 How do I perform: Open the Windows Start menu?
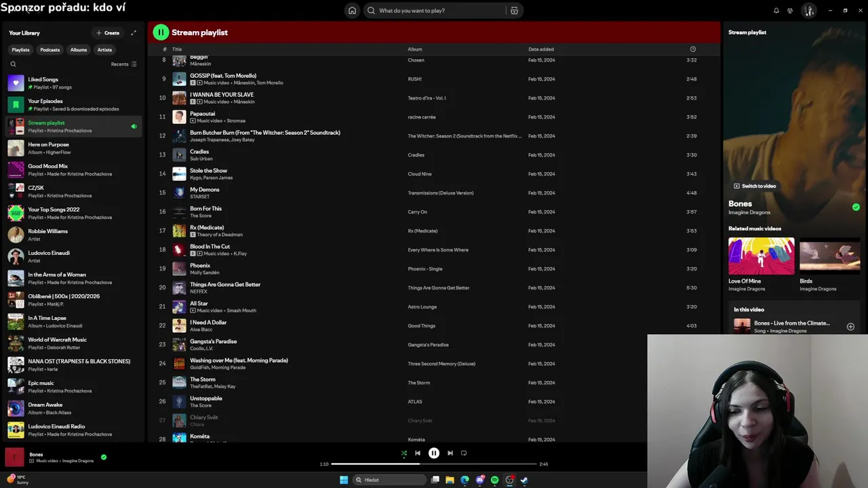point(344,480)
